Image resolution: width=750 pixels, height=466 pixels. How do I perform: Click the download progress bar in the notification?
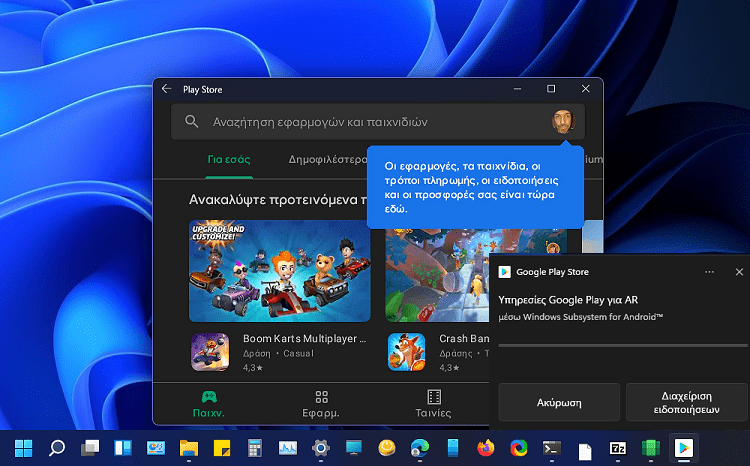[x=623, y=345]
